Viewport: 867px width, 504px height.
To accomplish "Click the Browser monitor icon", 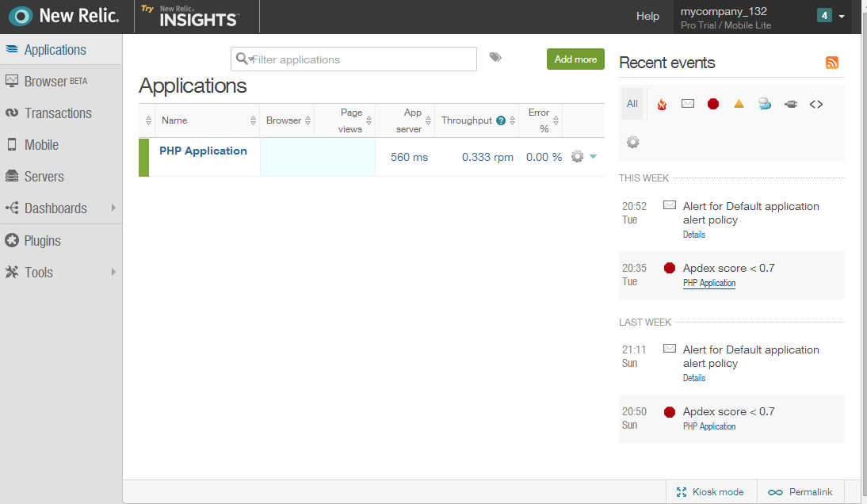I will pyautogui.click(x=12, y=82).
